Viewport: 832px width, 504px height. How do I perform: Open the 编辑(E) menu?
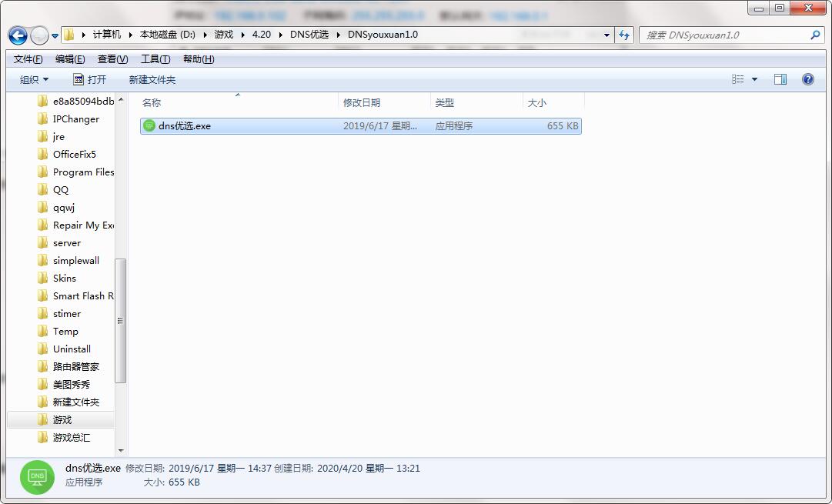point(70,59)
